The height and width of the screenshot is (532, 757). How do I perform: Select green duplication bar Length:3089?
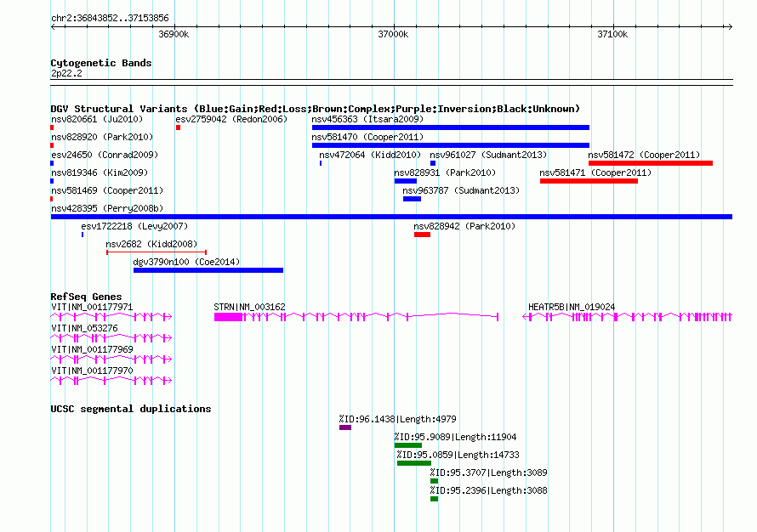(434, 481)
